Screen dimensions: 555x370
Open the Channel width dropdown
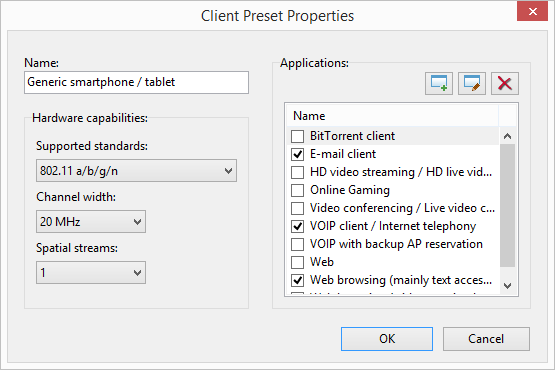(x=91, y=222)
